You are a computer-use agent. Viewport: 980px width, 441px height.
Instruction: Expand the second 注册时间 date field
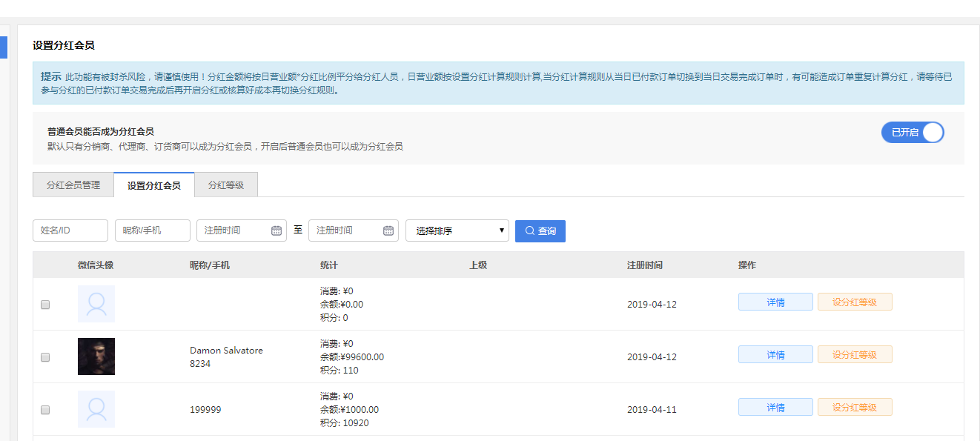click(354, 230)
